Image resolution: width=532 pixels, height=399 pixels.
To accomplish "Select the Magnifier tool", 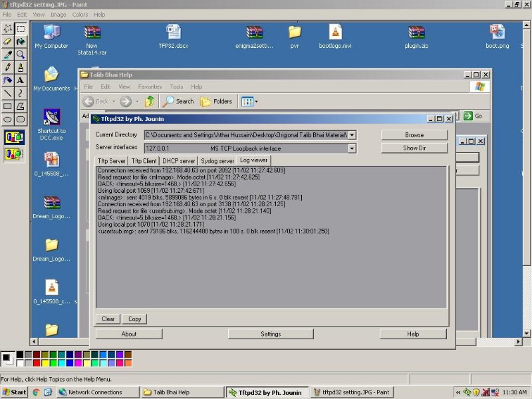I will [21, 55].
